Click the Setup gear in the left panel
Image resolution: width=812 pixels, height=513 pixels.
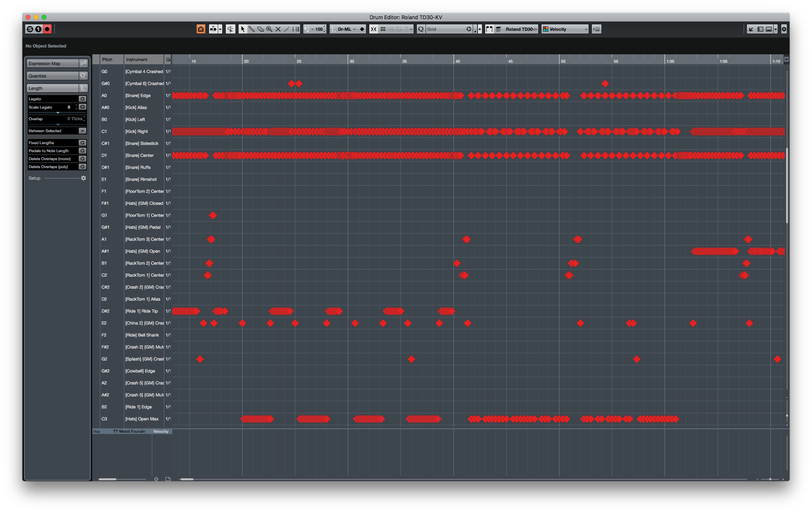click(x=84, y=178)
